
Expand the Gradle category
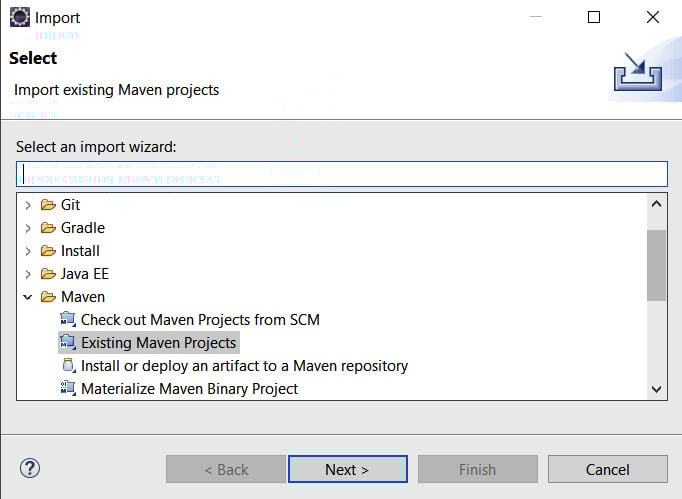[28, 228]
